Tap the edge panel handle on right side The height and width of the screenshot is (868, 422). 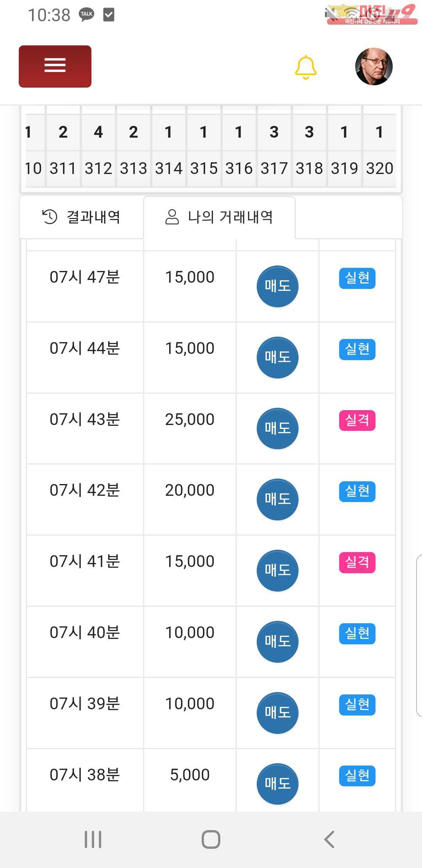[x=419, y=635]
